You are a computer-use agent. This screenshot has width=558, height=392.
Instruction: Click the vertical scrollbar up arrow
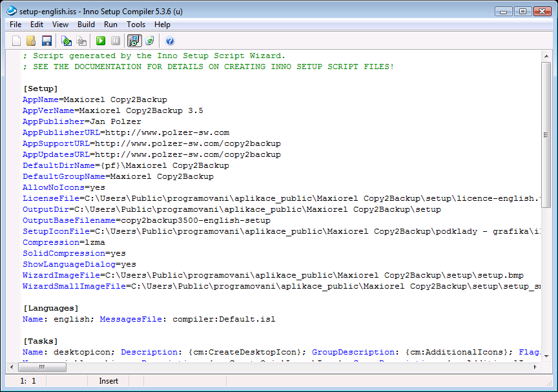(546, 56)
